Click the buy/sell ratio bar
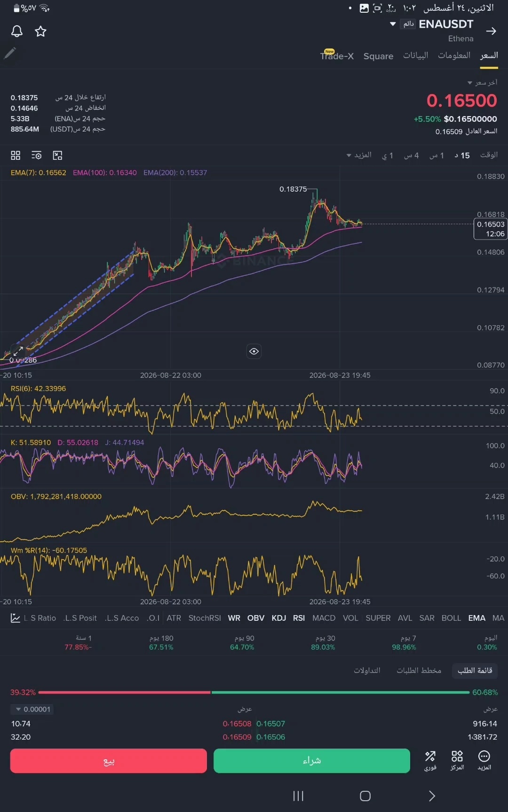Viewport: 508px width, 812px height. 254,692
